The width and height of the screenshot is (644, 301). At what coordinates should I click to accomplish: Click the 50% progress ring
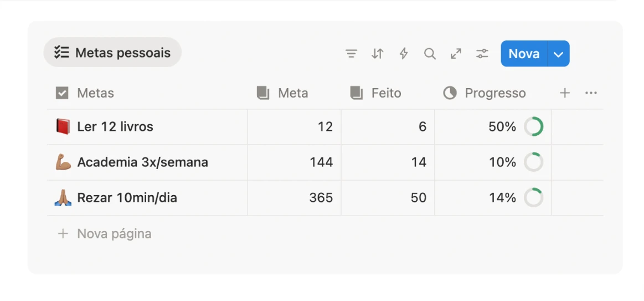coord(534,127)
